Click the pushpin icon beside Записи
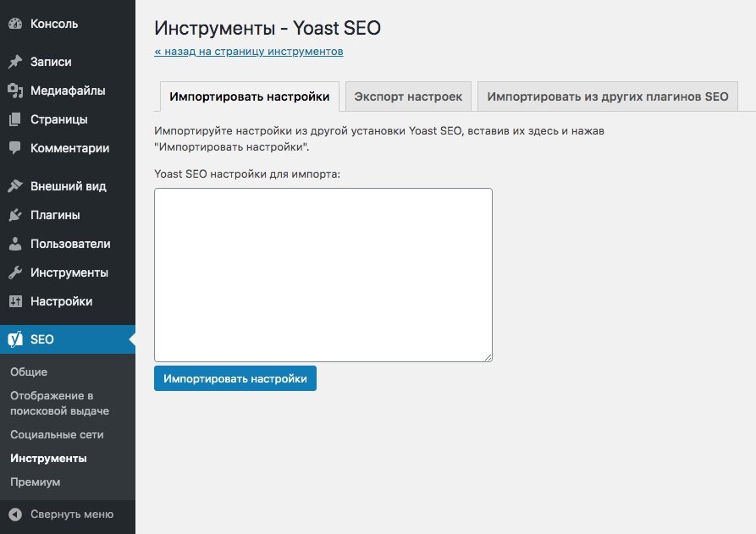 [15, 62]
